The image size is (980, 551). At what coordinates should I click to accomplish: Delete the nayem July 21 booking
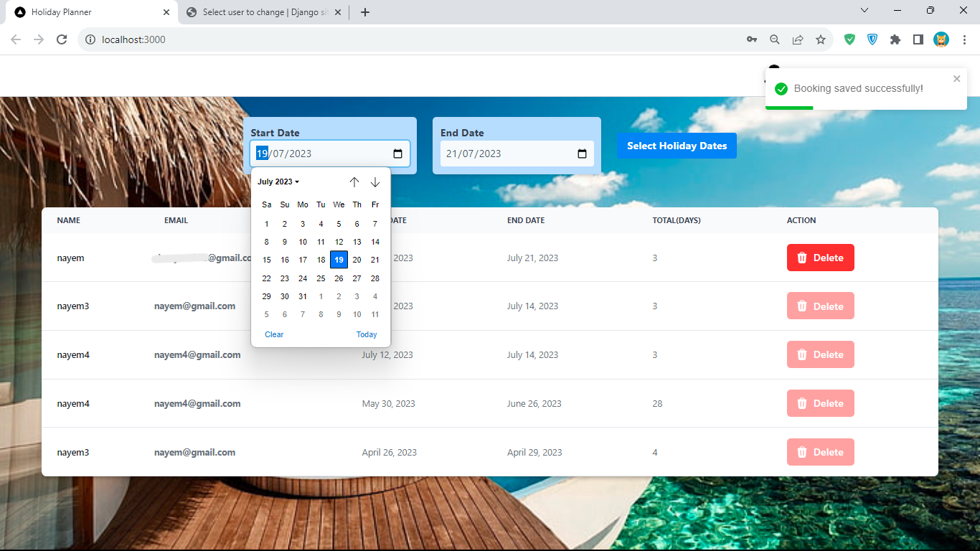(820, 258)
